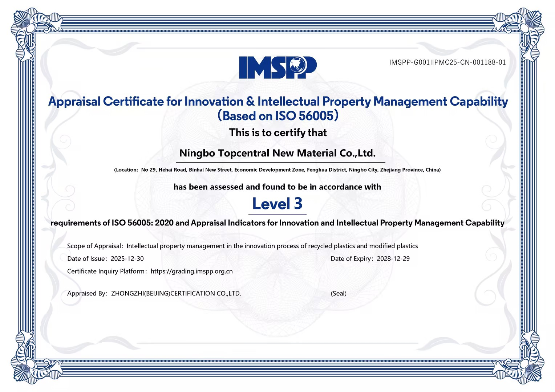Click the company location address line
This screenshot has height=392, width=555.
pyautogui.click(x=277, y=170)
